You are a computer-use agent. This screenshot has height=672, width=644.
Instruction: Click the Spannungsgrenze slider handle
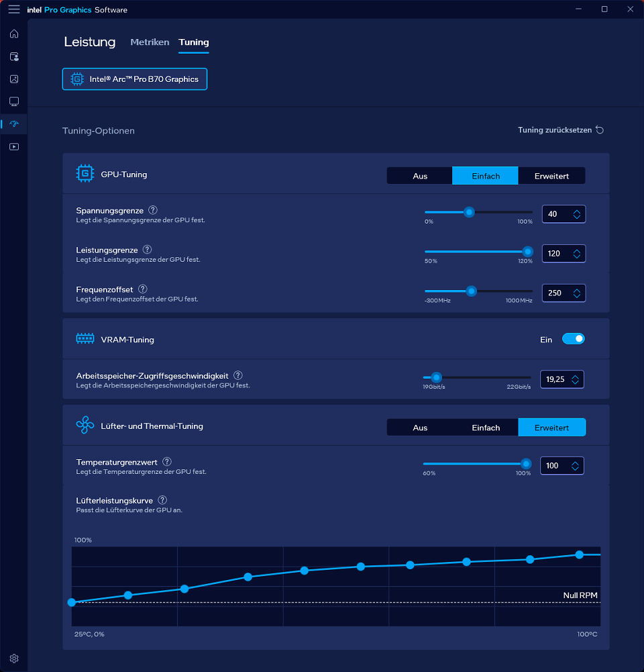point(470,212)
